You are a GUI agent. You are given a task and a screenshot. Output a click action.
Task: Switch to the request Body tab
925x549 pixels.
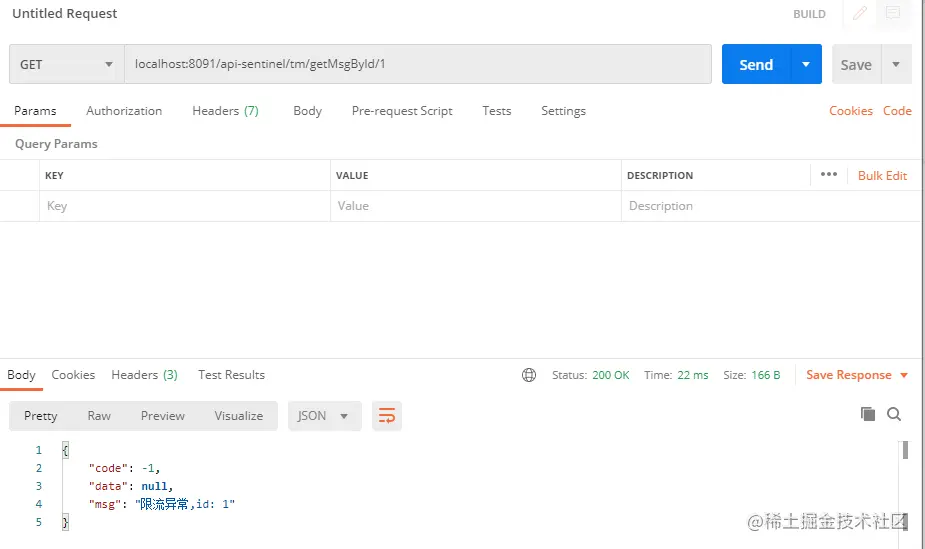pyautogui.click(x=307, y=111)
